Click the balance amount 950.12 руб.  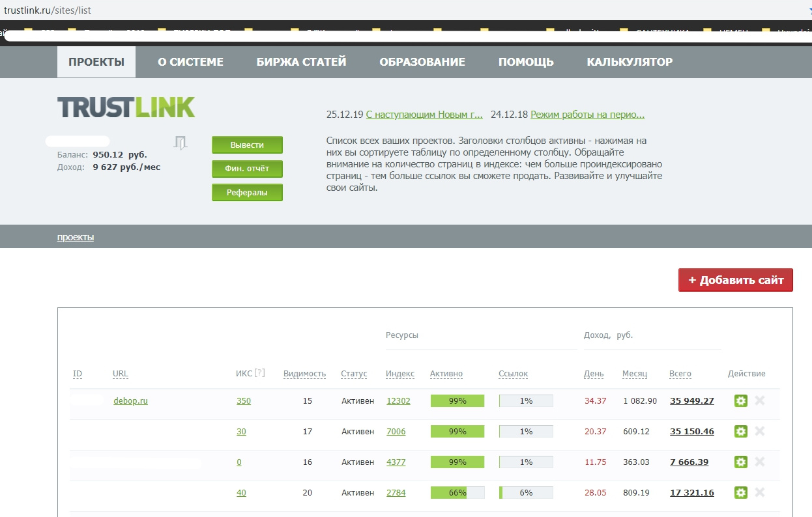pos(120,155)
